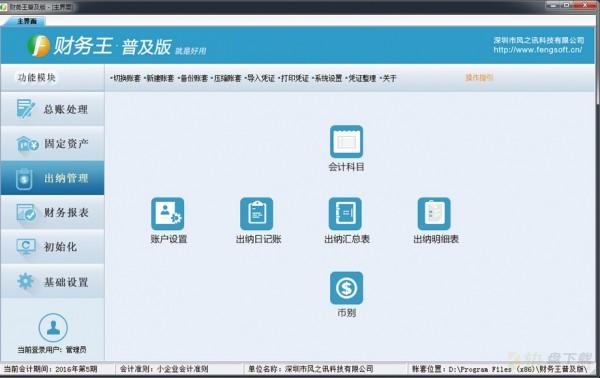
Task: Select 总账处理 module in sidebar
Action: [x=52, y=109]
